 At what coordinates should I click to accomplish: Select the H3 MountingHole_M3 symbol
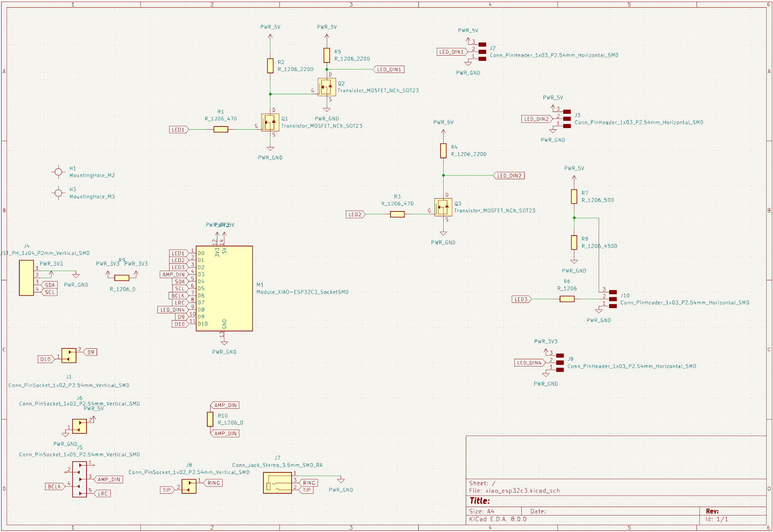pyautogui.click(x=58, y=193)
